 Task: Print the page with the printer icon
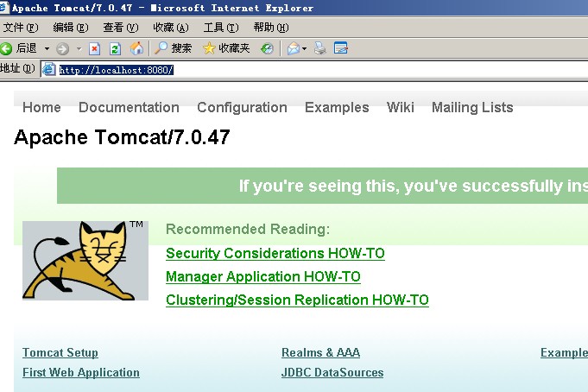(319, 48)
